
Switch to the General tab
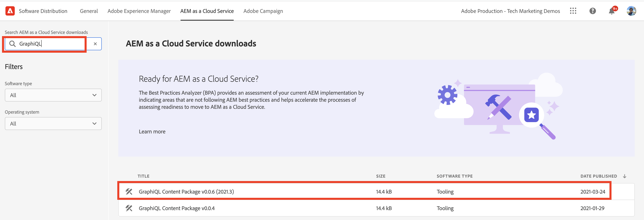(89, 11)
